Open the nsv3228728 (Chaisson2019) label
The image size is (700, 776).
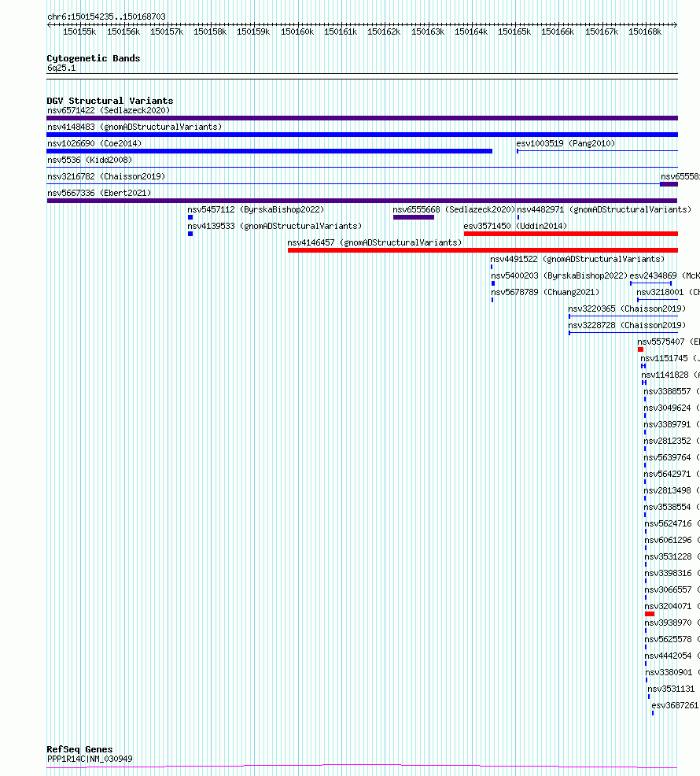click(627, 325)
